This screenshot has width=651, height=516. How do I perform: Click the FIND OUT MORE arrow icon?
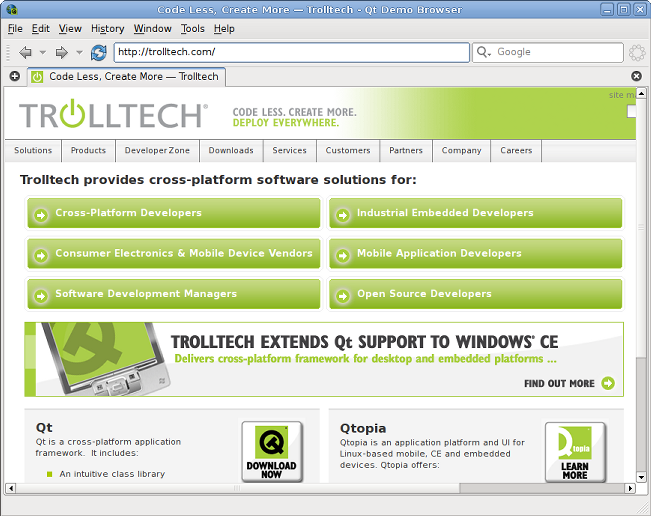[608, 383]
